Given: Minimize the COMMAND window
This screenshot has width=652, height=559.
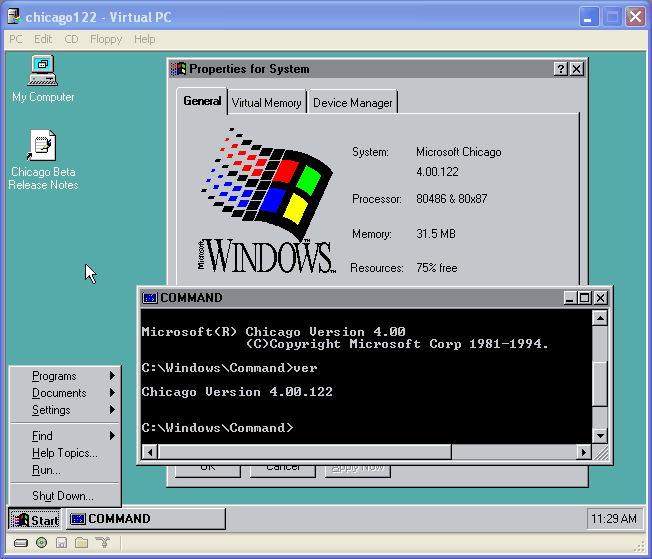Looking at the screenshot, I should tap(570, 298).
